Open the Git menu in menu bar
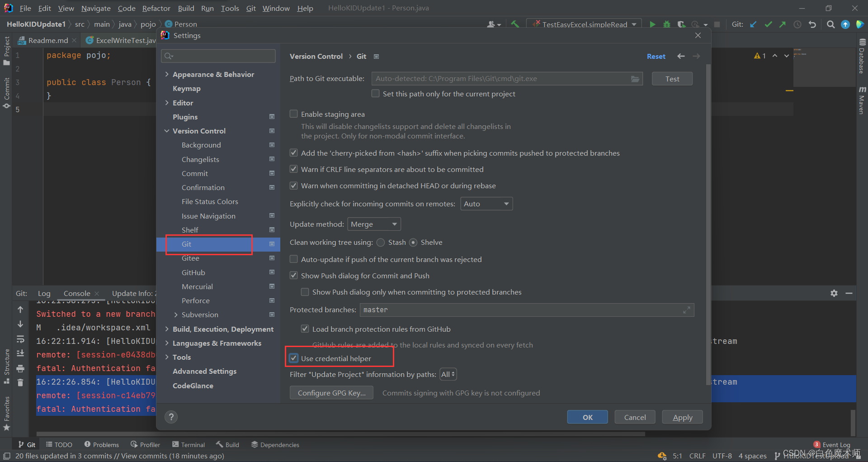This screenshot has width=868, height=462. pos(251,8)
